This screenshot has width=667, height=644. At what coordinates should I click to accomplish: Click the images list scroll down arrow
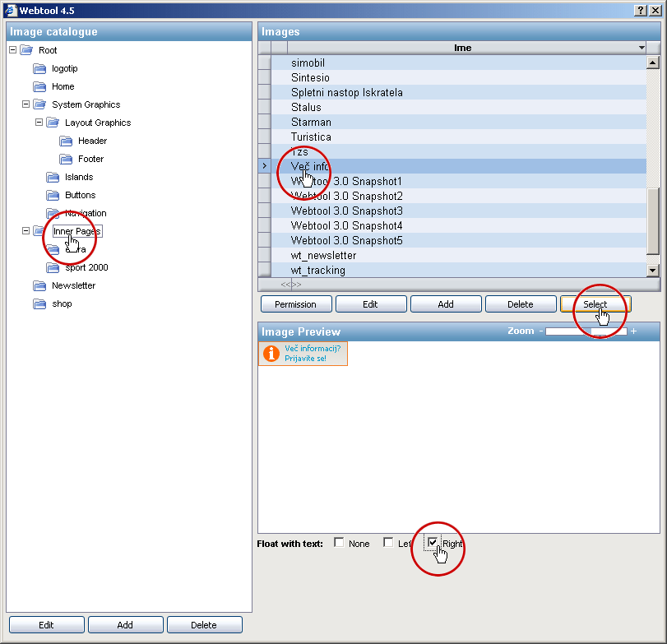[x=653, y=270]
